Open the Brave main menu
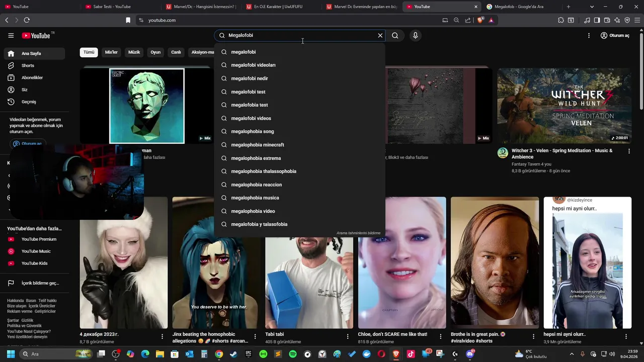 [x=638, y=20]
